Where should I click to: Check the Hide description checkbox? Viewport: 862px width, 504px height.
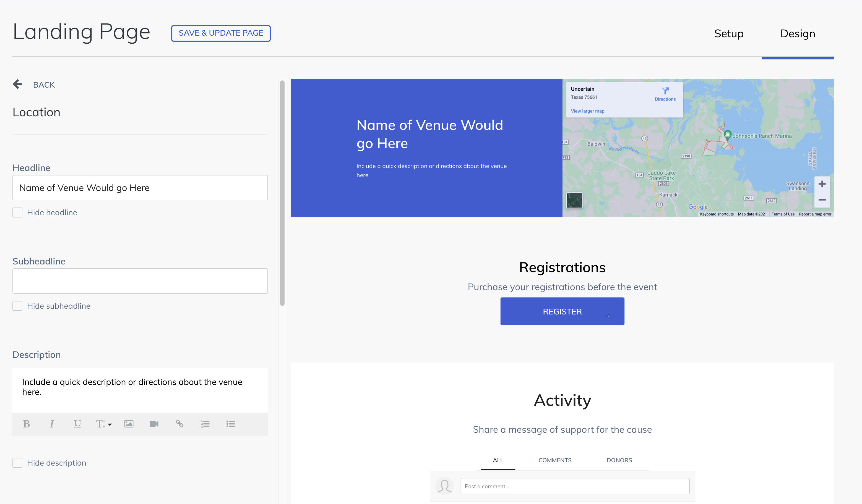pos(17,463)
